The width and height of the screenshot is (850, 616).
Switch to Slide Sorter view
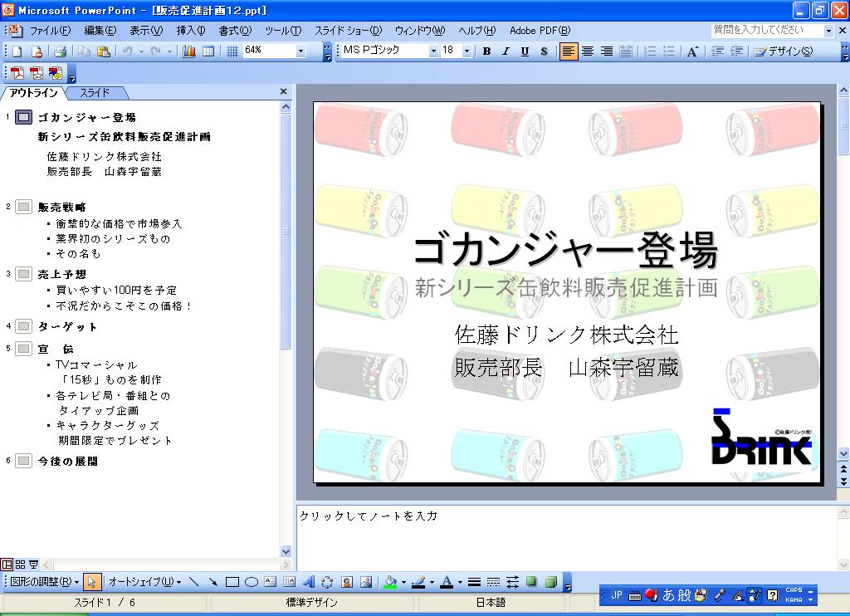point(21,565)
